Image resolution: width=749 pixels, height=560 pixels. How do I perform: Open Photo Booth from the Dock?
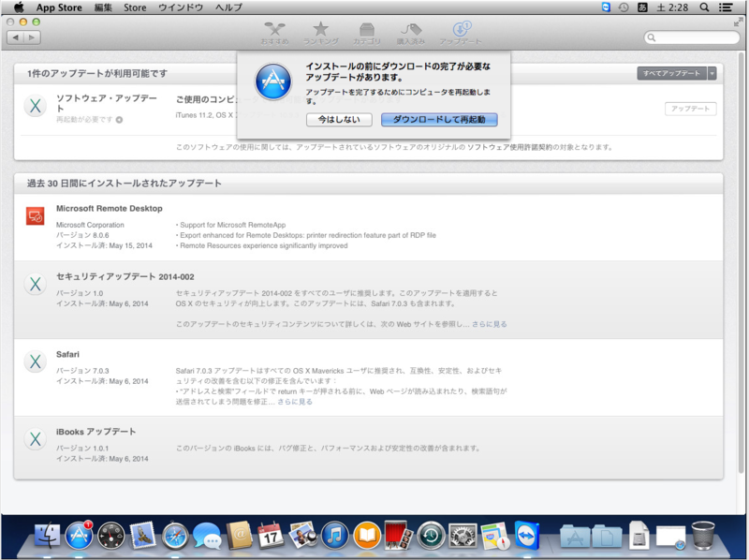tap(399, 535)
